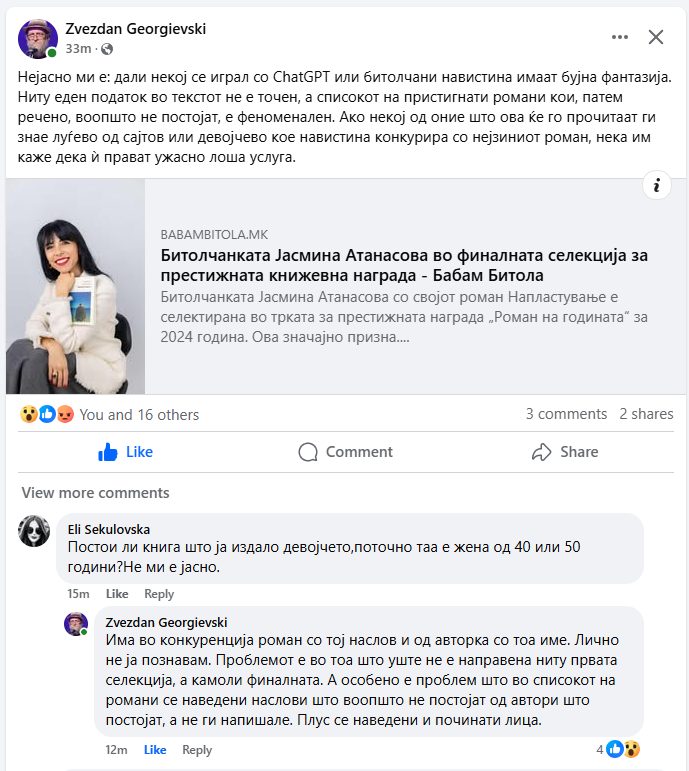Open reactions on Zvezdan's reply with 4 likes
Image resolution: width=689 pixels, height=771 pixels.
click(618, 749)
